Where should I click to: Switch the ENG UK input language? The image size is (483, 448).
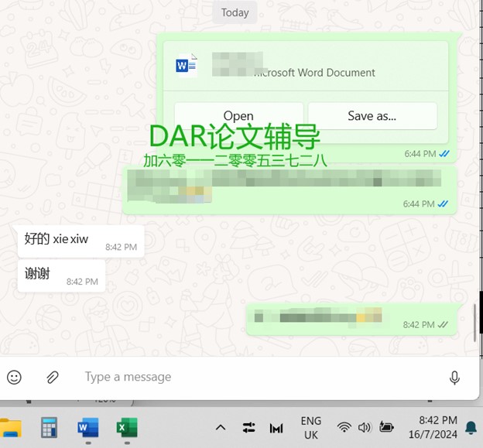point(311,428)
